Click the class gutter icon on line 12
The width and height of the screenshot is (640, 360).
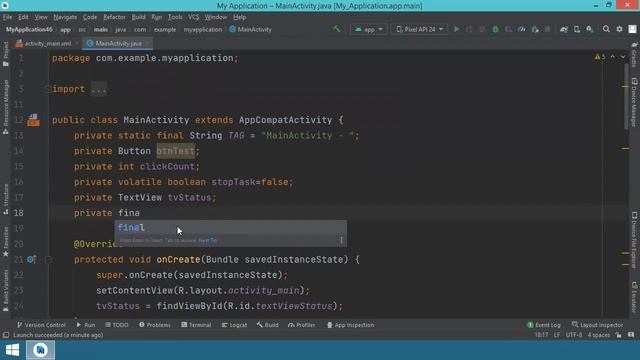click(33, 120)
